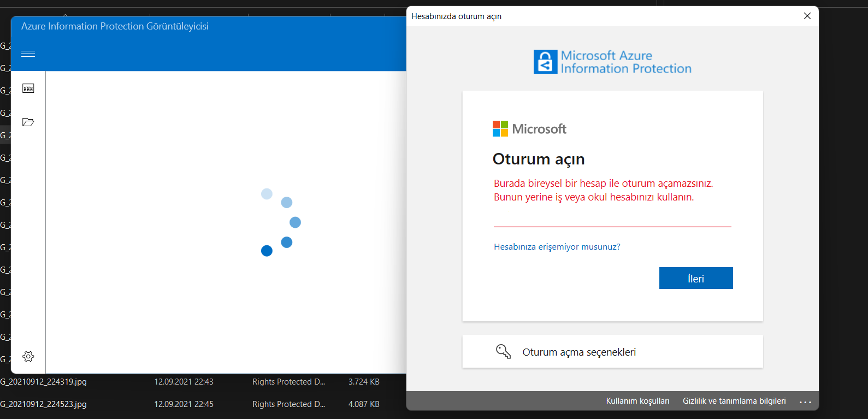Click the İleri button

click(x=696, y=278)
